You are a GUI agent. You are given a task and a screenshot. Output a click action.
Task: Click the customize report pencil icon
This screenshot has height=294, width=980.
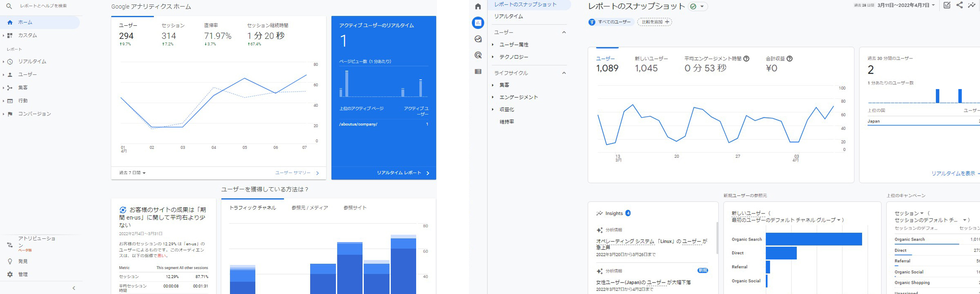(x=947, y=5)
